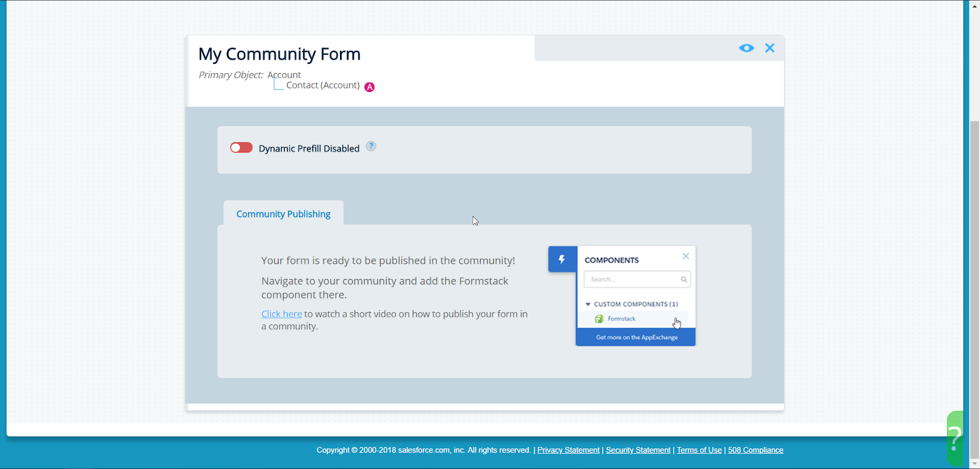
Task: Switch to the Community Publishing tab
Action: point(283,214)
